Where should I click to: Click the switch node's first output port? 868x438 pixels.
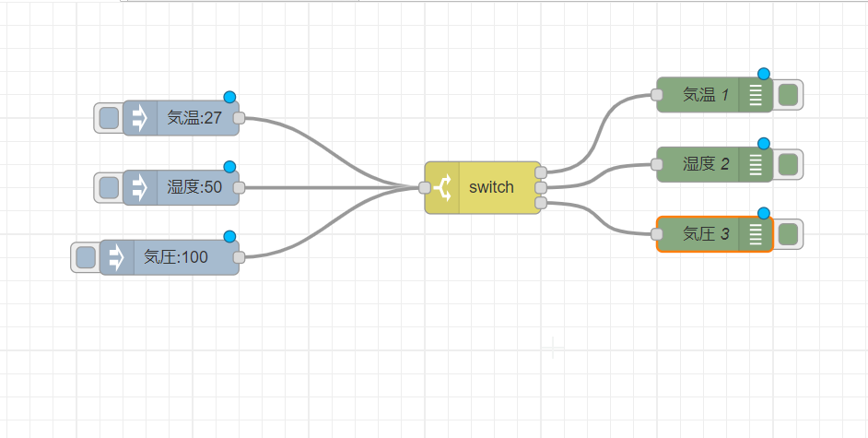click(x=541, y=172)
